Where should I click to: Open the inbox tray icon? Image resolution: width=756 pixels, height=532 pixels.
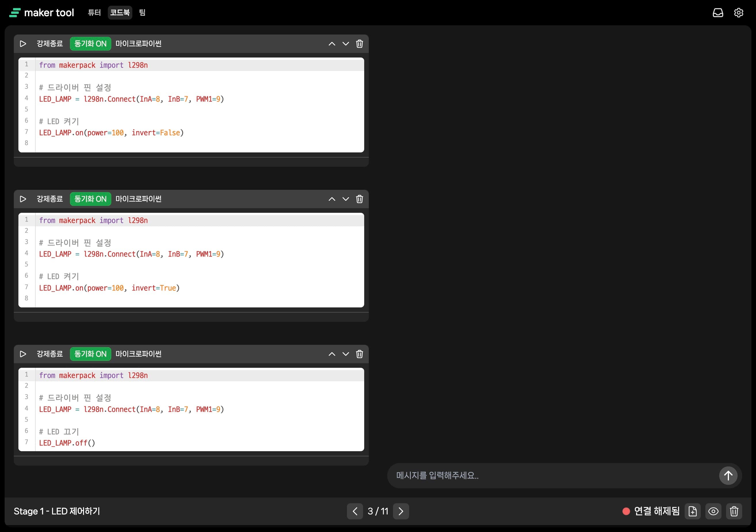pos(718,13)
